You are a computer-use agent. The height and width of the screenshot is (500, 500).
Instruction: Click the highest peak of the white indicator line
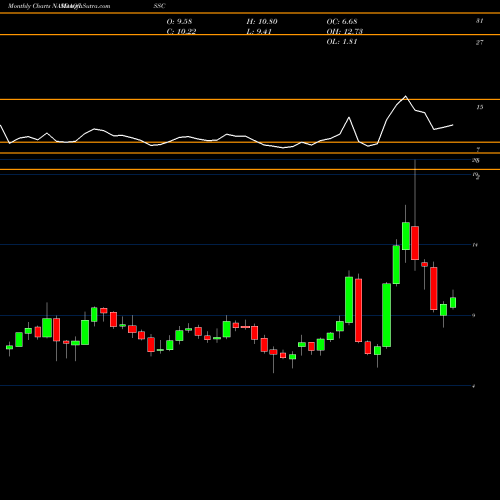[405, 96]
